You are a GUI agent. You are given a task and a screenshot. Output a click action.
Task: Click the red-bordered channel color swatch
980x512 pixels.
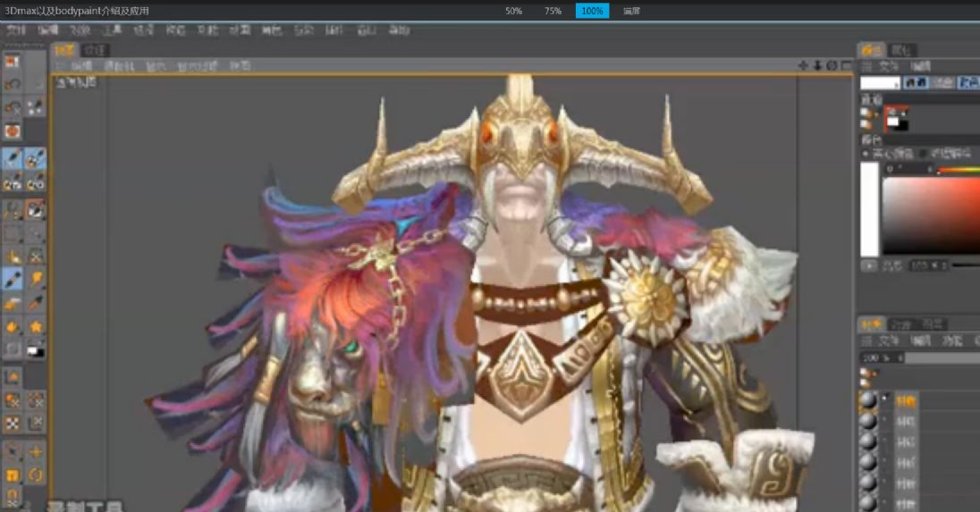click(x=896, y=118)
